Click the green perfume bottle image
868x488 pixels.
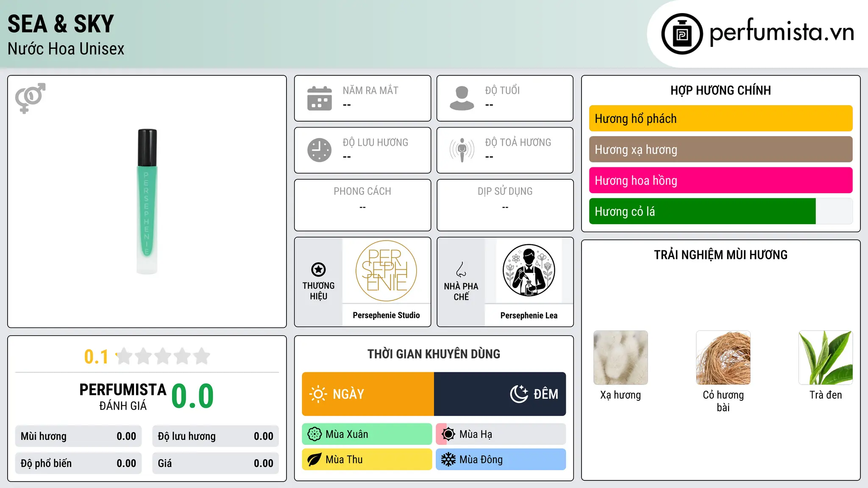tap(147, 202)
